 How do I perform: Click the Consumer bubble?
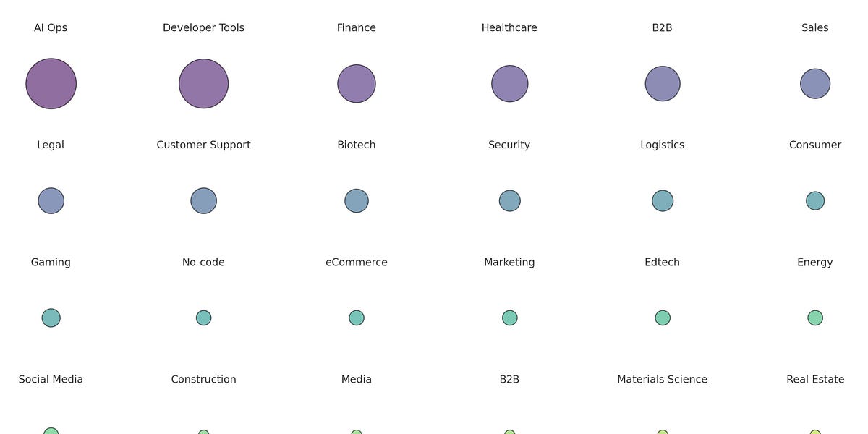[x=815, y=200]
